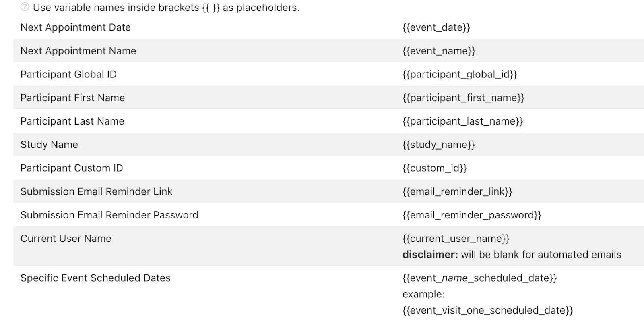Select the Submission Email Reminder Link label
The width and height of the screenshot is (644, 324).
point(96,191)
